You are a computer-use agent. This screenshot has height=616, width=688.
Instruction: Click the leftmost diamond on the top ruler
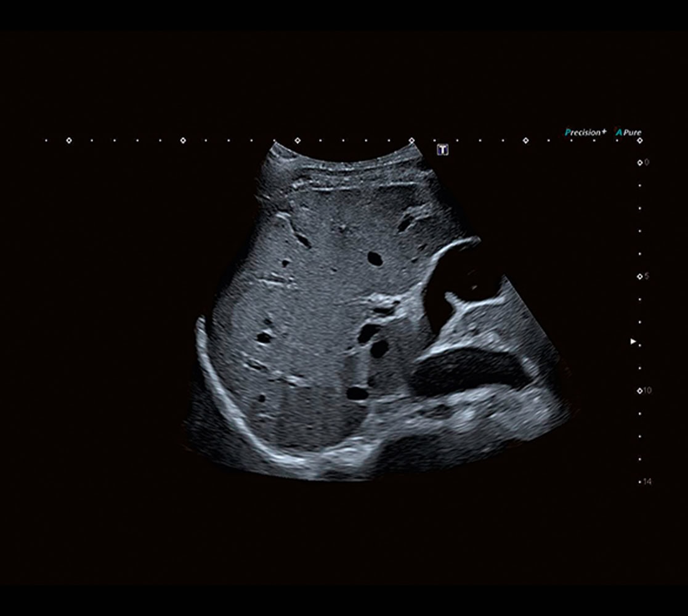(x=68, y=140)
